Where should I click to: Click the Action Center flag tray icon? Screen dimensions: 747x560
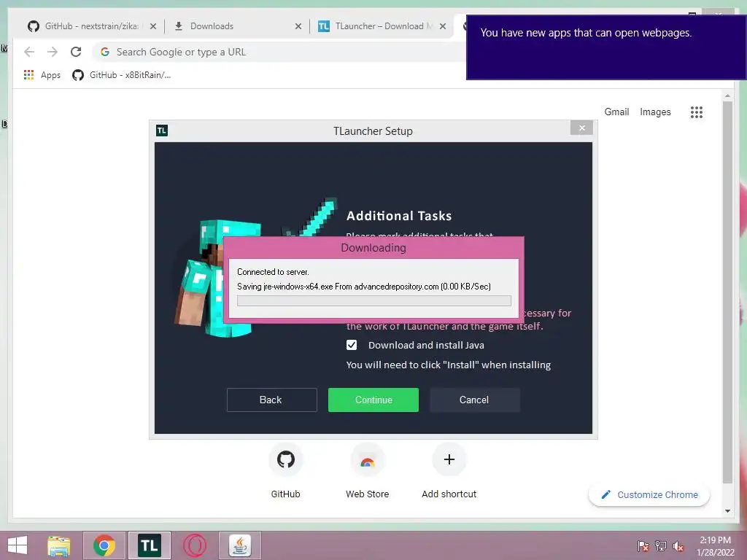[x=643, y=546]
